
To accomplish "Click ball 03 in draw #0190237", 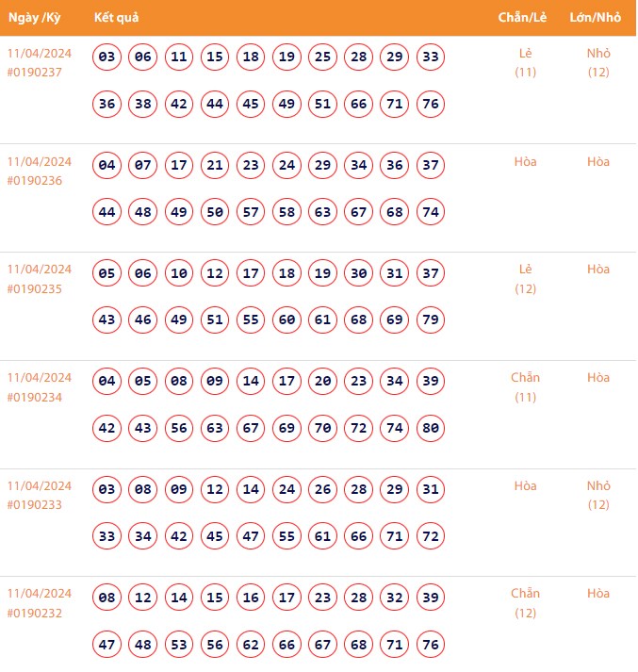I will pyautogui.click(x=107, y=57).
